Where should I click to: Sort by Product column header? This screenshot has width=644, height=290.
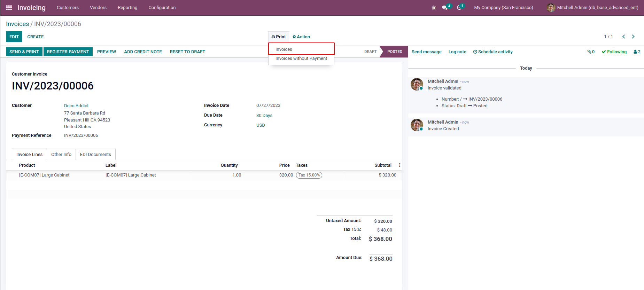[27, 165]
